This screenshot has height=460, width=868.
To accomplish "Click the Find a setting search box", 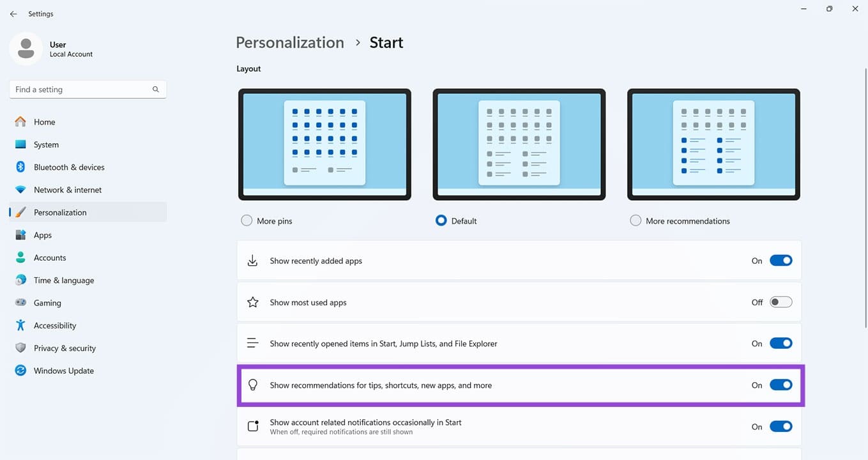I will (88, 89).
